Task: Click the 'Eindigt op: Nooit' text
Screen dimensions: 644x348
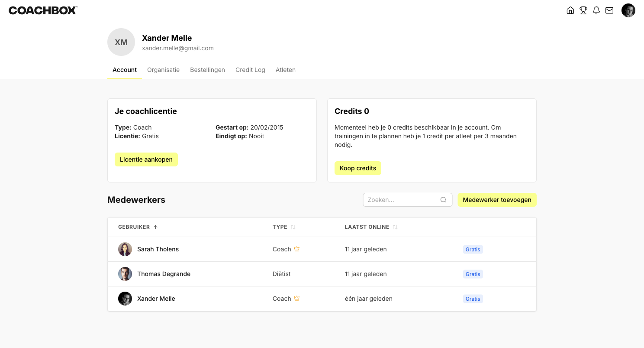Action: pos(240,136)
